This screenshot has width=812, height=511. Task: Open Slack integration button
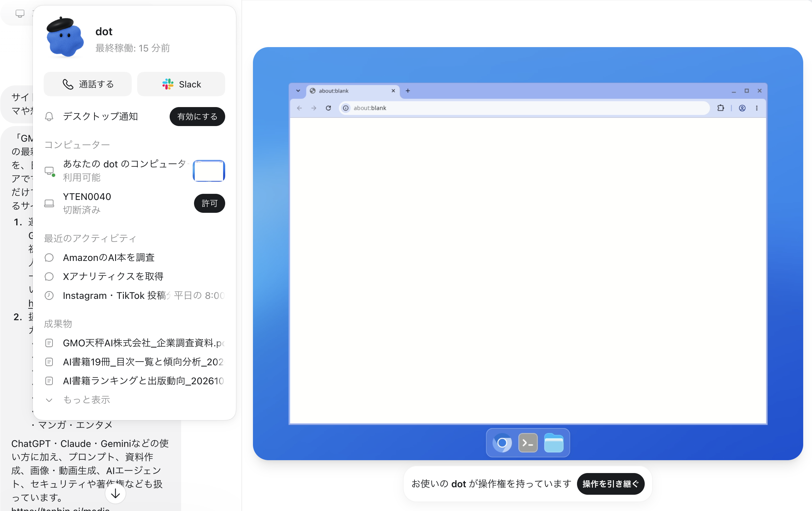tap(181, 84)
